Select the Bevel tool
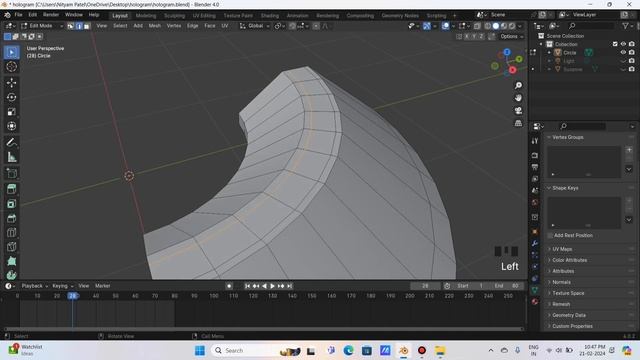This screenshot has height=360, width=640. 11,218
